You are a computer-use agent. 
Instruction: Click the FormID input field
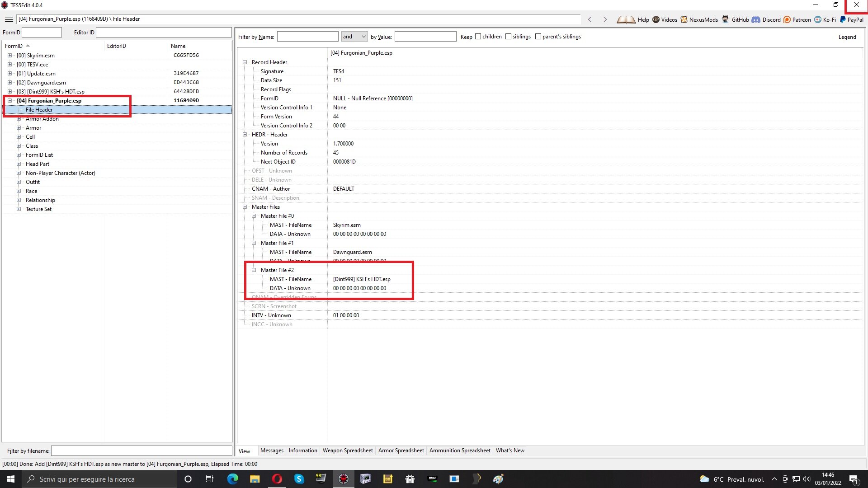click(42, 33)
